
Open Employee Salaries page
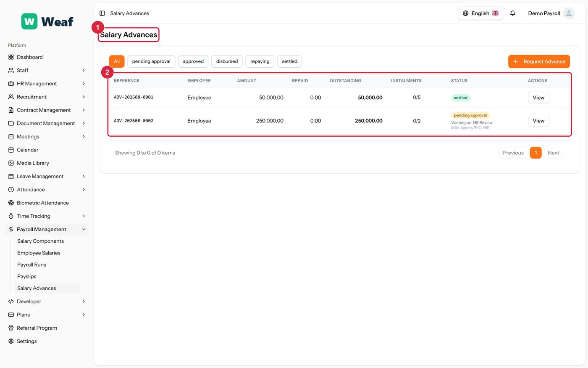[39, 253]
